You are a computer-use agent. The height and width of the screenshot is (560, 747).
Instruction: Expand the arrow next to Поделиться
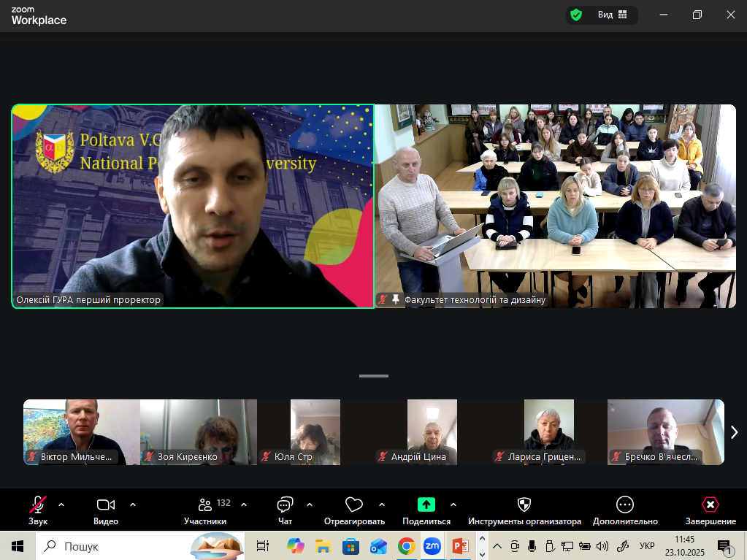(x=453, y=505)
